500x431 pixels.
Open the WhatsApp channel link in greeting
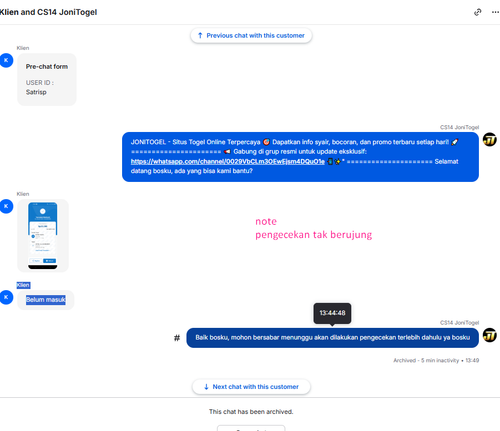click(x=228, y=161)
